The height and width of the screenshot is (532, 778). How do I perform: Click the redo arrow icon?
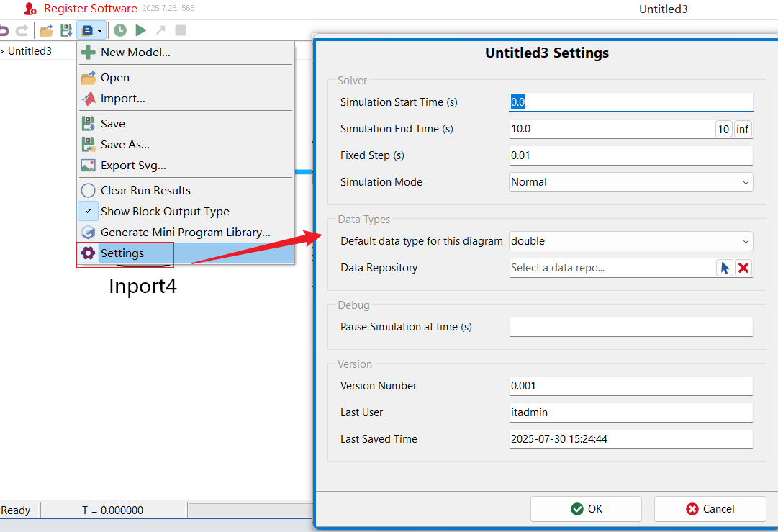[22, 30]
